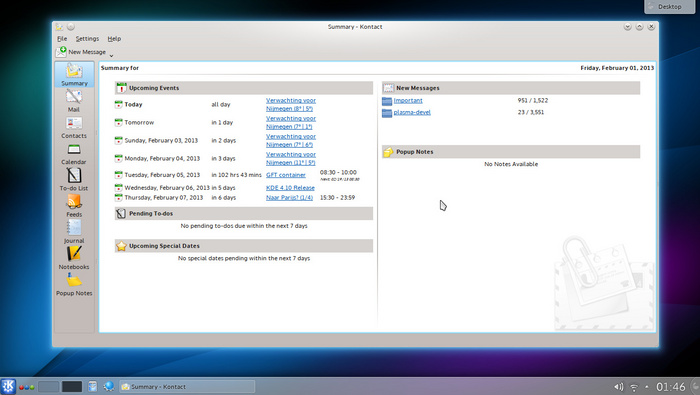The width and height of the screenshot is (700, 395).
Task: Click the Today event calendar icon
Action: click(118, 104)
